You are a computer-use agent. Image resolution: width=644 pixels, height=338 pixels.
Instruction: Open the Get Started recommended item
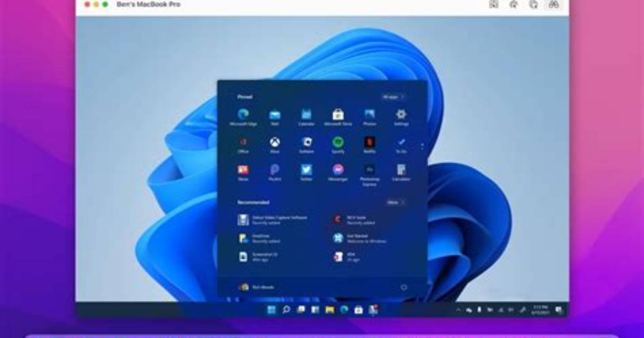point(360,238)
